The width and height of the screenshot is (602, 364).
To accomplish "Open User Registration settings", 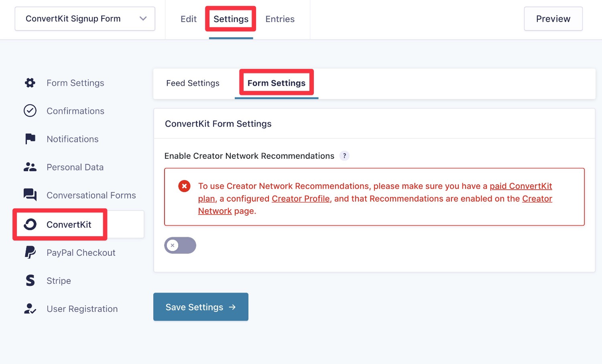I will 82,309.
